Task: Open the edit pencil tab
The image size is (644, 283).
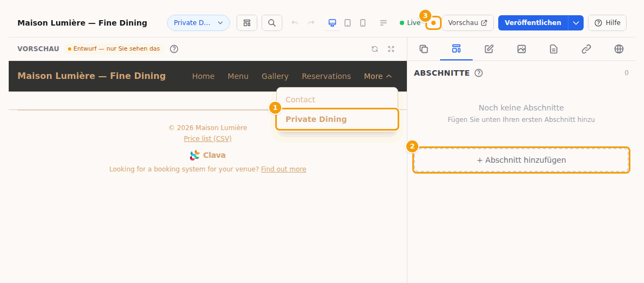Action: tap(489, 50)
